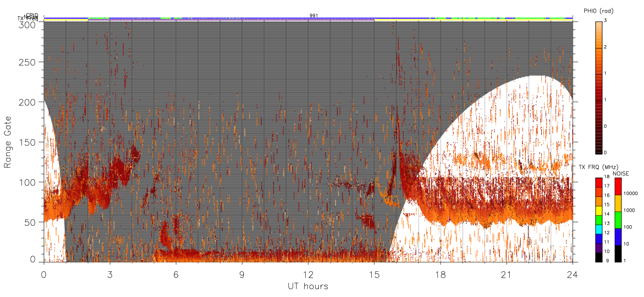Click the 991 CPID label above plot

click(x=313, y=16)
